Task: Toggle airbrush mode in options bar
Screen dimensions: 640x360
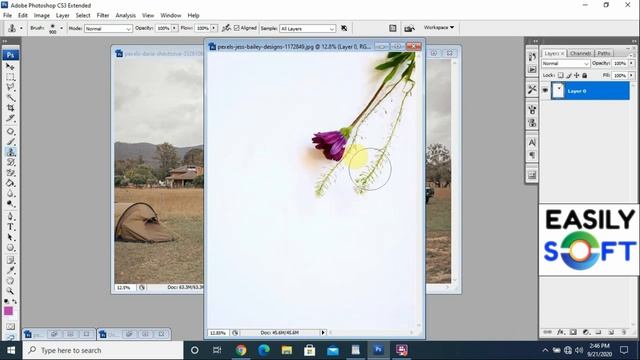Action: (x=226, y=28)
